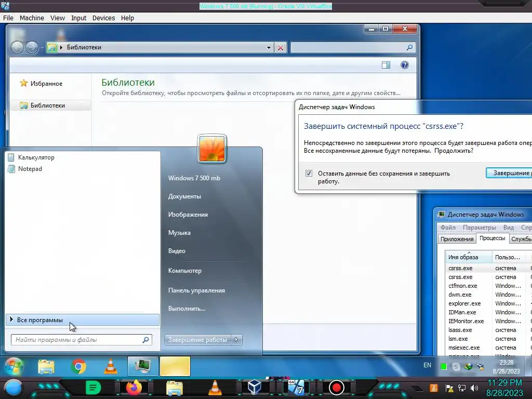Click the host volume speaker tray icon
532x399 pixels.
tap(474, 388)
